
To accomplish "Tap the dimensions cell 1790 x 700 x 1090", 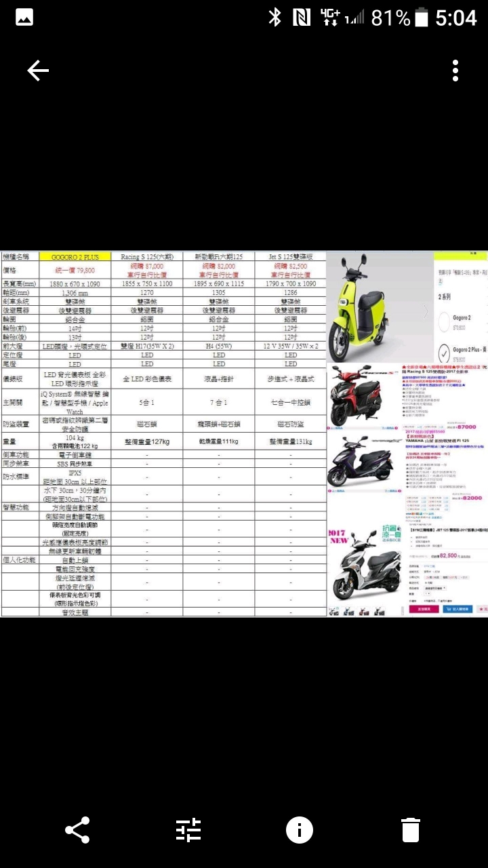I will pyautogui.click(x=291, y=284).
